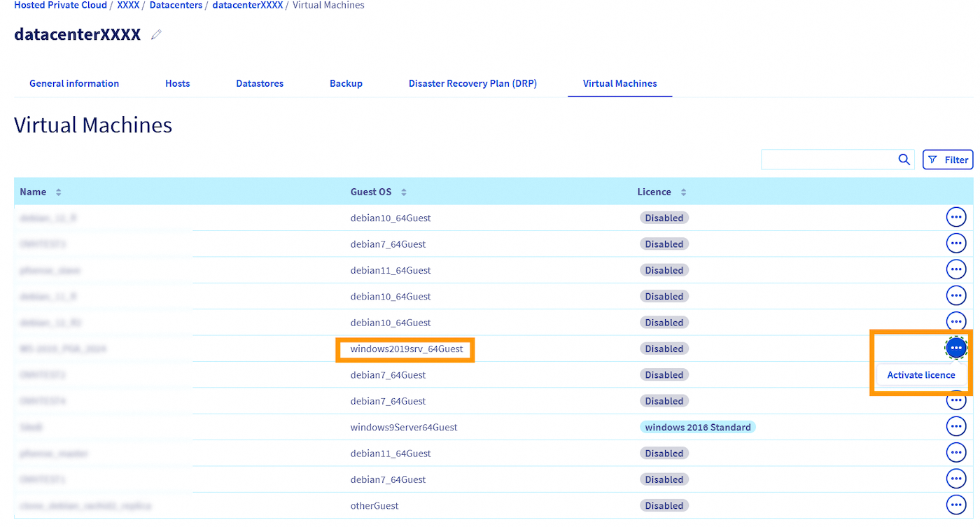Sort table by Name column arrows
This screenshot has height=527, width=980.
click(x=59, y=192)
